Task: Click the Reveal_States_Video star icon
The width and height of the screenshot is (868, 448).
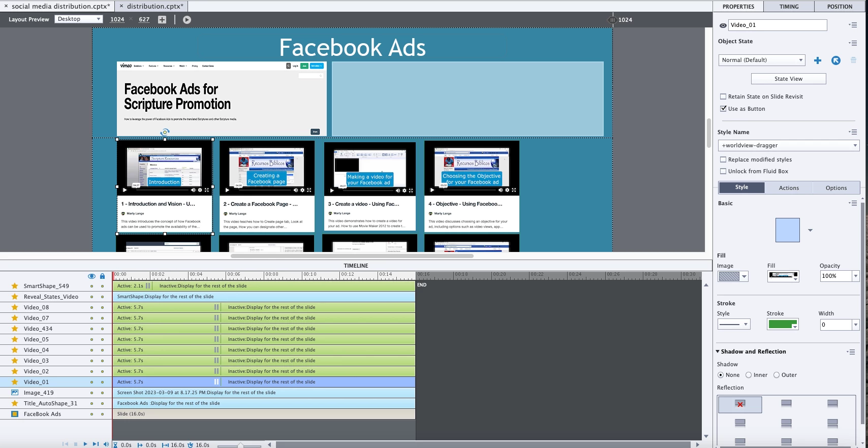Action: pyautogui.click(x=15, y=297)
